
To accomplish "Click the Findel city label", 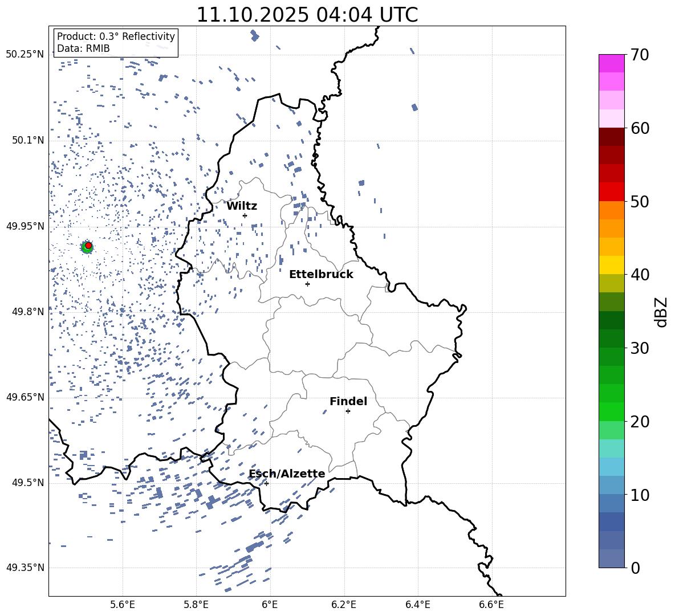I will pyautogui.click(x=348, y=401).
